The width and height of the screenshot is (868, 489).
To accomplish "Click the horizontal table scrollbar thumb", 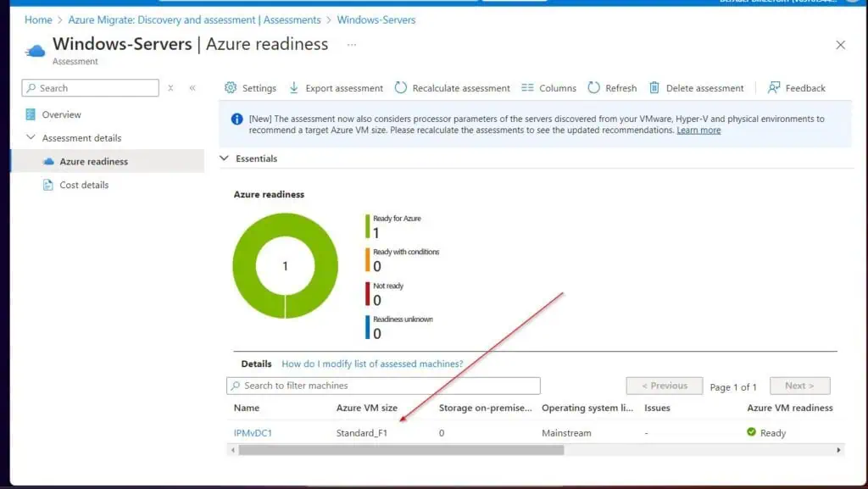I will pyautogui.click(x=401, y=450).
